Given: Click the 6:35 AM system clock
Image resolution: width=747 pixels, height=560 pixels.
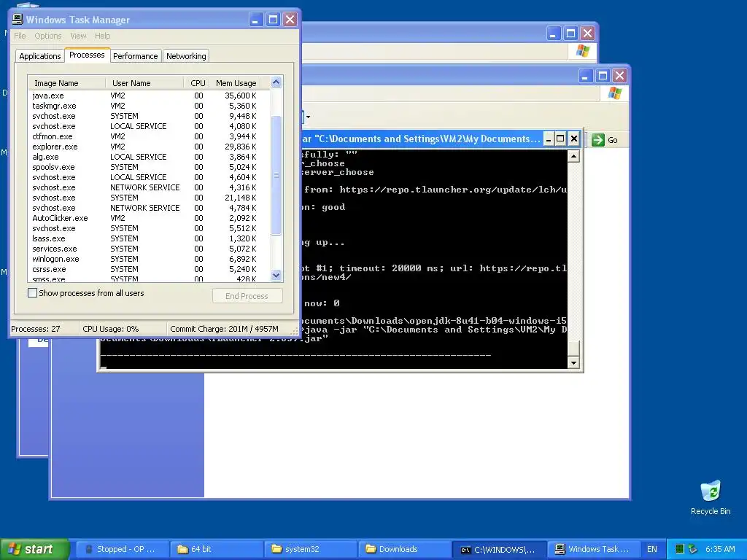Looking at the screenshot, I should pos(720,549).
